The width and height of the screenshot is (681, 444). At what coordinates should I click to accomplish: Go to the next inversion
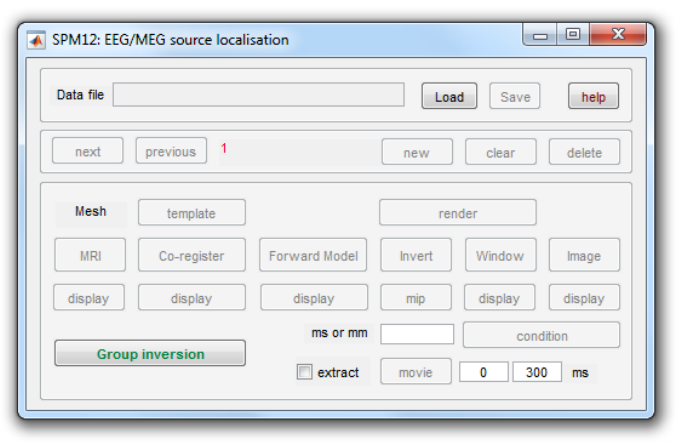(88, 151)
